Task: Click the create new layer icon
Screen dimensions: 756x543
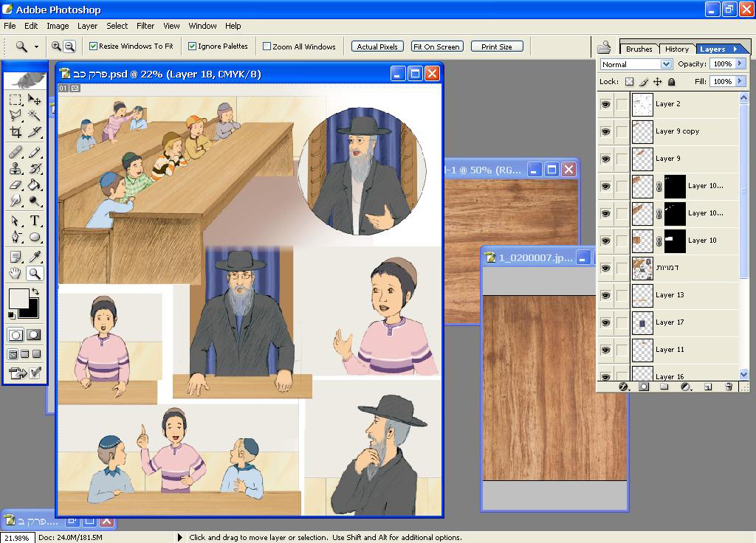Action: coord(707,387)
